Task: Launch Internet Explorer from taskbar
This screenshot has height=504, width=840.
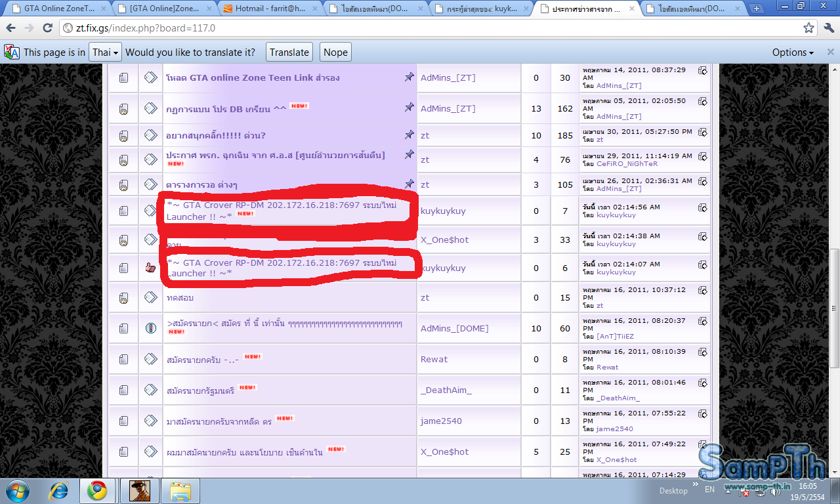Action: coord(59,490)
